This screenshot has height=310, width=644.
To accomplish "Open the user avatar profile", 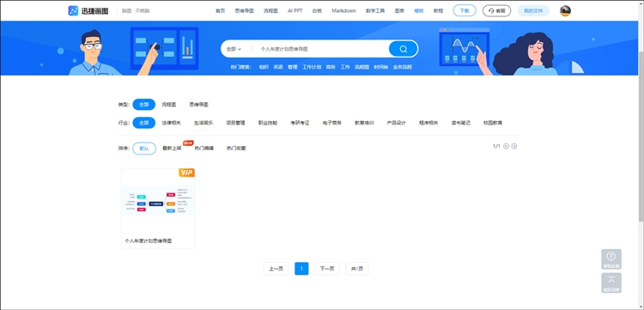I will [x=565, y=11].
